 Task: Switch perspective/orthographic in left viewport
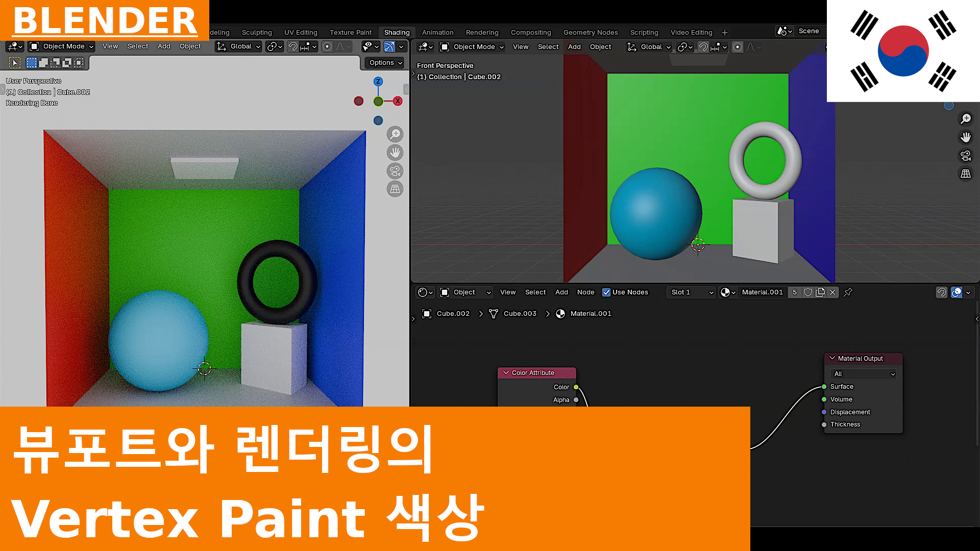coord(395,189)
